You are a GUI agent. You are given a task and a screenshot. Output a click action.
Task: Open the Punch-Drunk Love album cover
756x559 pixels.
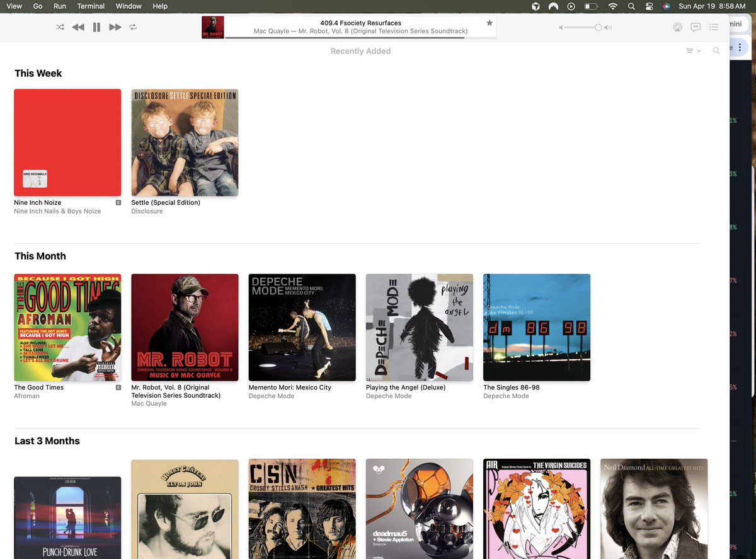(x=67, y=517)
